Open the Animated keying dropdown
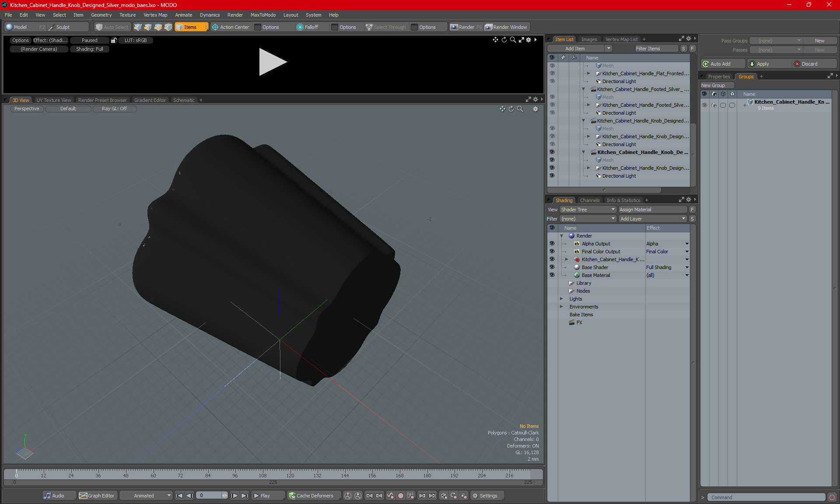 pyautogui.click(x=146, y=496)
